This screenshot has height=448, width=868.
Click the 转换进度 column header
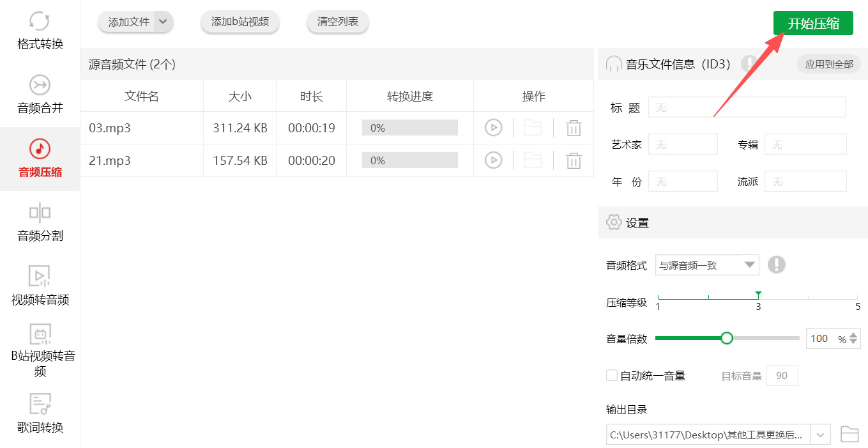click(x=410, y=97)
